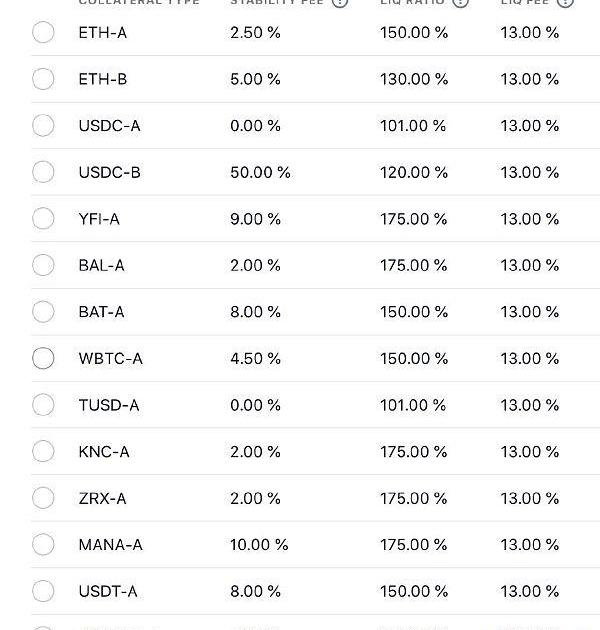Select the USDT-A radio button
Viewport: 600px width, 630px height.
tap(43, 591)
